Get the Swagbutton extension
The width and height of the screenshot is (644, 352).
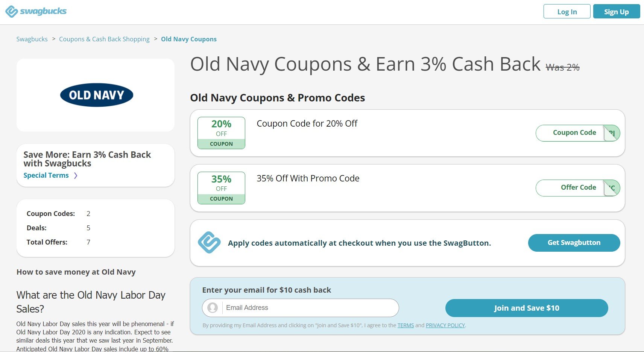point(574,243)
